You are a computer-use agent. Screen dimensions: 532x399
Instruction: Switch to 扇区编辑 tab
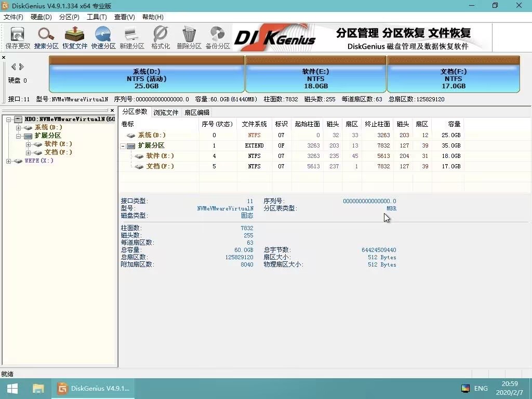pos(197,112)
